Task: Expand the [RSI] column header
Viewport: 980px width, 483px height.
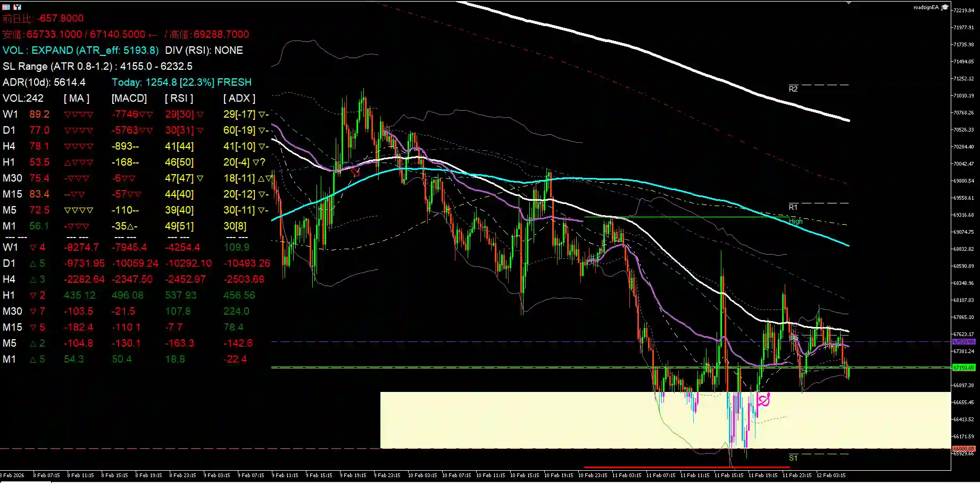Action: tap(178, 98)
